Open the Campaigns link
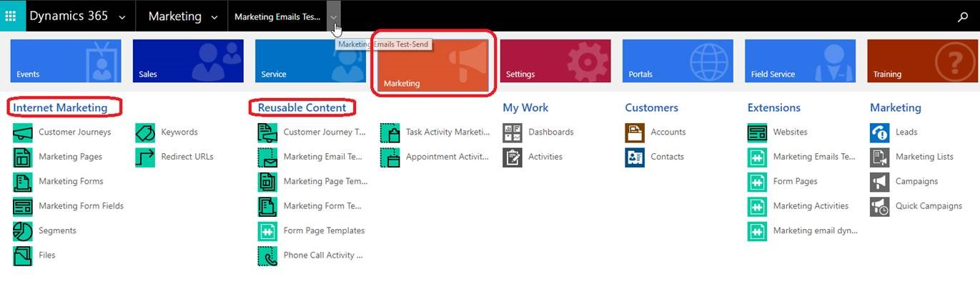980x282 pixels. point(917,182)
